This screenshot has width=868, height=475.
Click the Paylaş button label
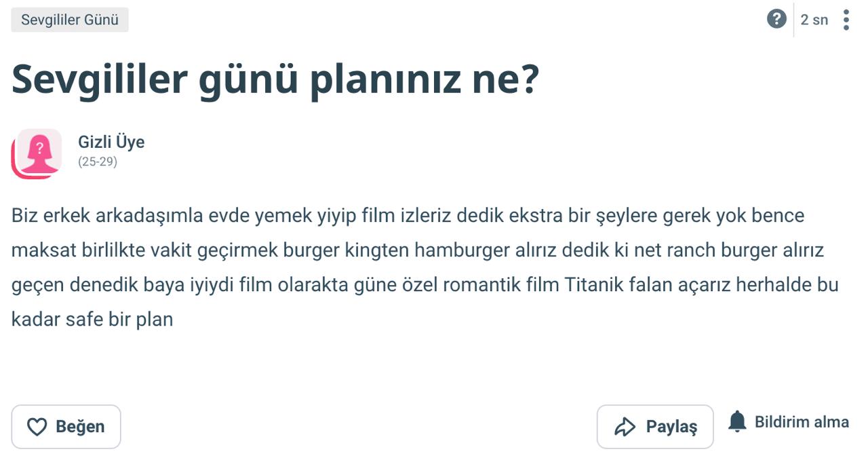671,427
